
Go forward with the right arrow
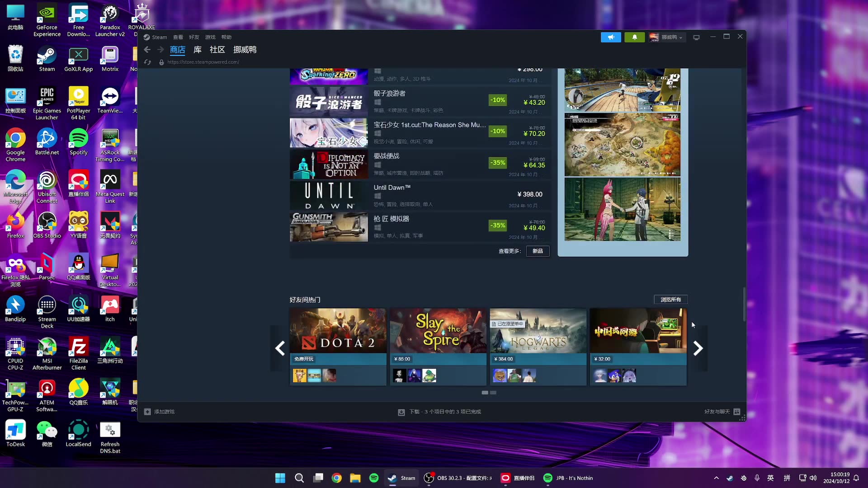click(x=160, y=50)
